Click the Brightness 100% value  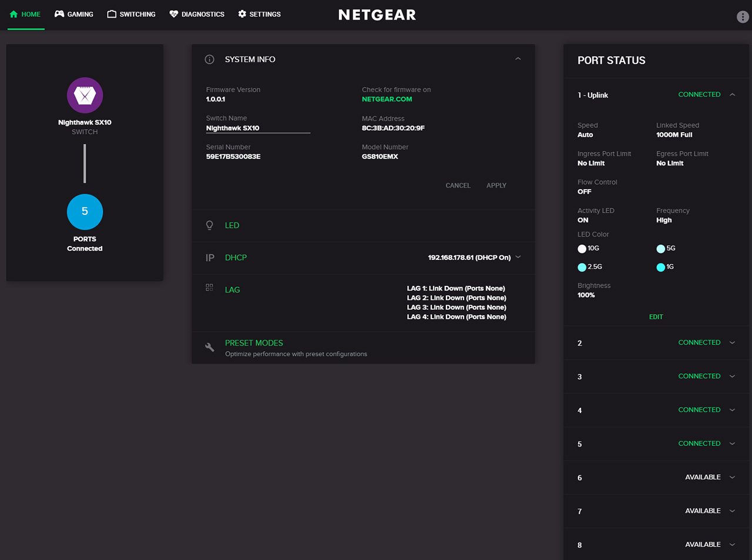coord(586,295)
